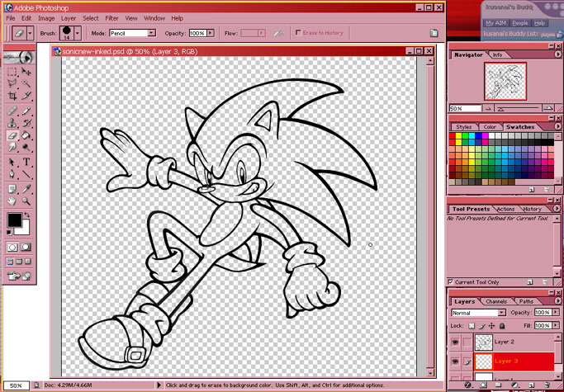Open the eraser Mode dropdown
Image resolution: width=564 pixels, height=392 pixels.
151,33
